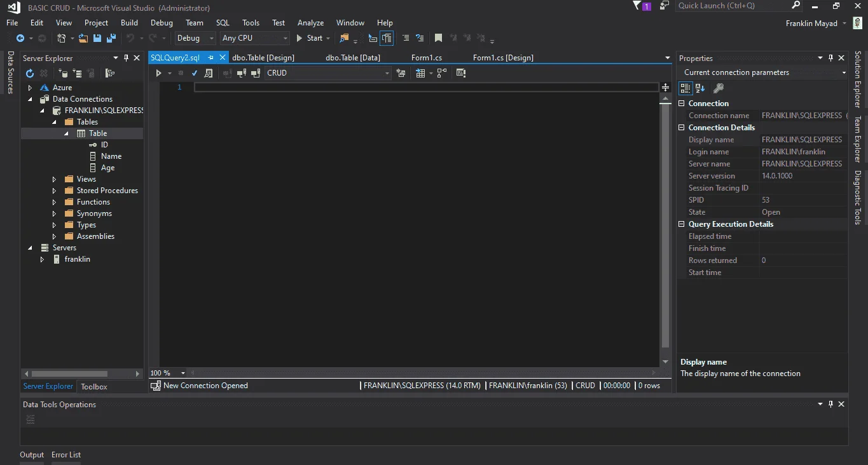Viewport: 868px width, 465px height.
Task: Click the Property Pages wrench icon
Action: [x=718, y=88]
